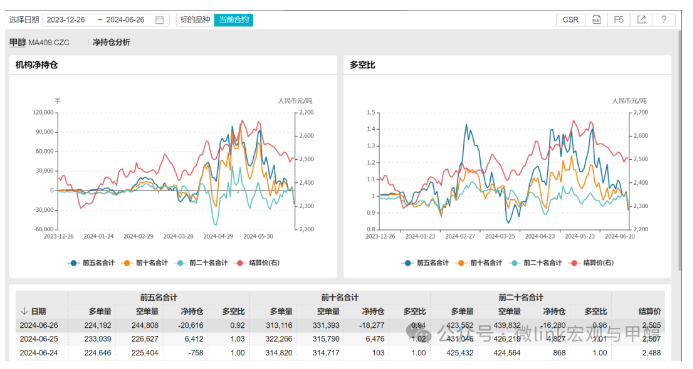Click the -758 net position cell
693x369 pixels.
pyautogui.click(x=195, y=353)
